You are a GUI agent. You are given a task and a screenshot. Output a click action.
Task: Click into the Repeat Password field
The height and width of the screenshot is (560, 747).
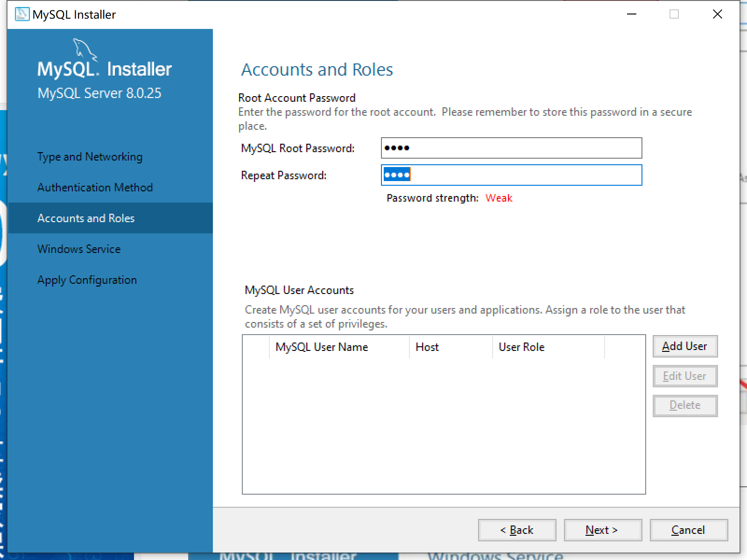511,175
